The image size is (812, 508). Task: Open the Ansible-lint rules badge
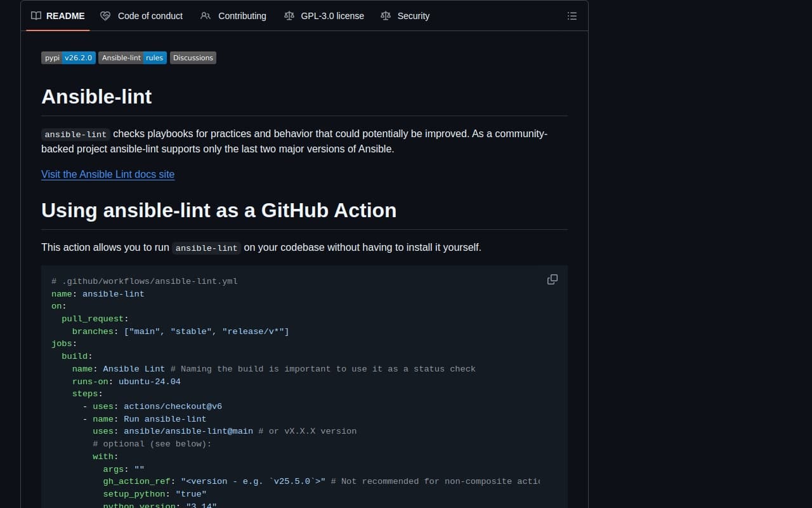[132, 57]
